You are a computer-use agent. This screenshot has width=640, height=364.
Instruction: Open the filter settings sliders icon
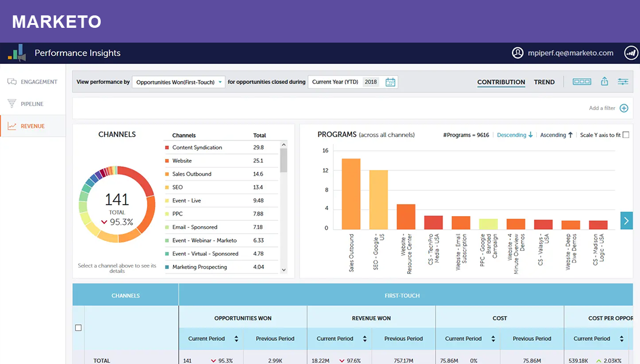[623, 82]
